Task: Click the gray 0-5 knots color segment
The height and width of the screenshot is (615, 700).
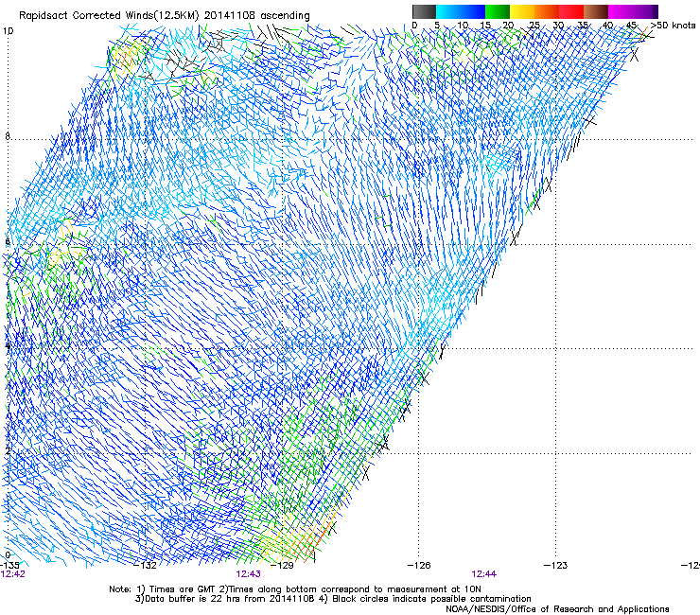Action: pyautogui.click(x=424, y=11)
